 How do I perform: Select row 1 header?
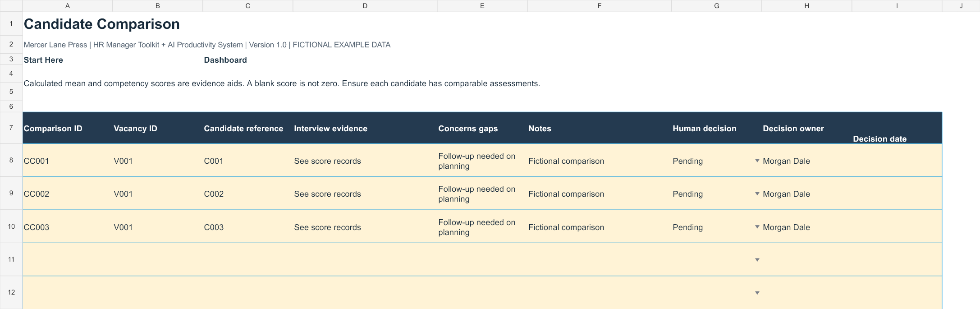[x=11, y=23]
